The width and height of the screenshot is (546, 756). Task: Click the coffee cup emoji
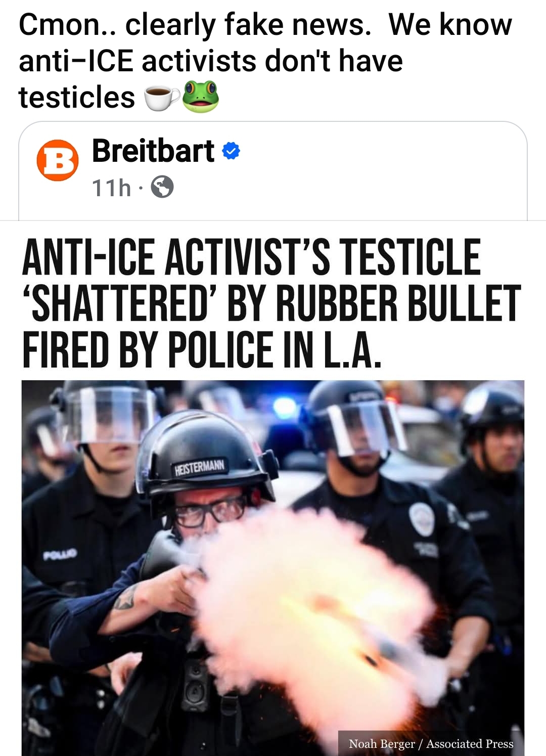tap(161, 97)
